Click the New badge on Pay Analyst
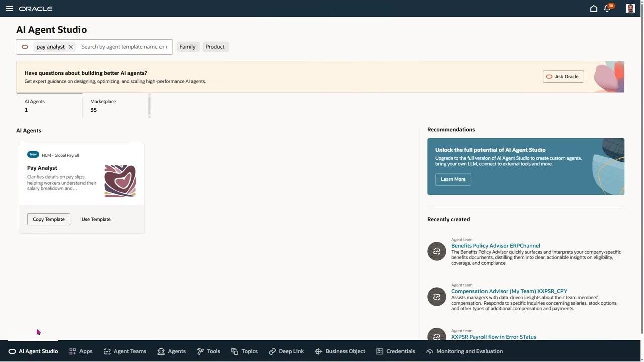This screenshot has height=362, width=644. 33,154
